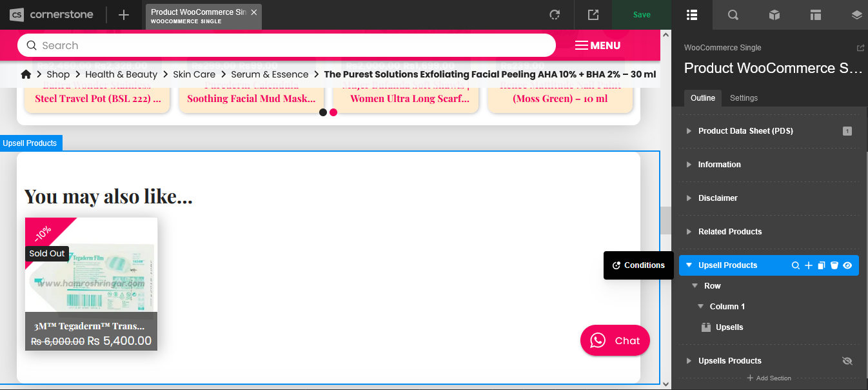Open the Elements cube icon
This screenshot has width=868, height=390.
point(774,15)
